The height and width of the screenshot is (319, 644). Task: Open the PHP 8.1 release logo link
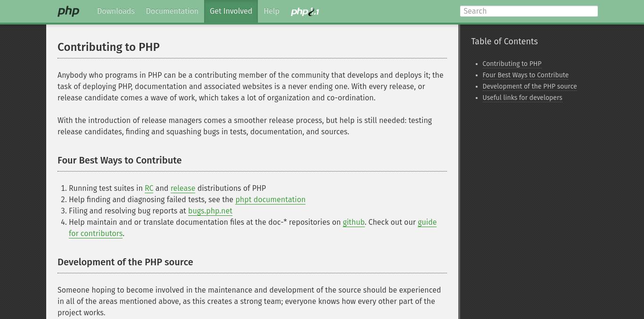tap(305, 11)
